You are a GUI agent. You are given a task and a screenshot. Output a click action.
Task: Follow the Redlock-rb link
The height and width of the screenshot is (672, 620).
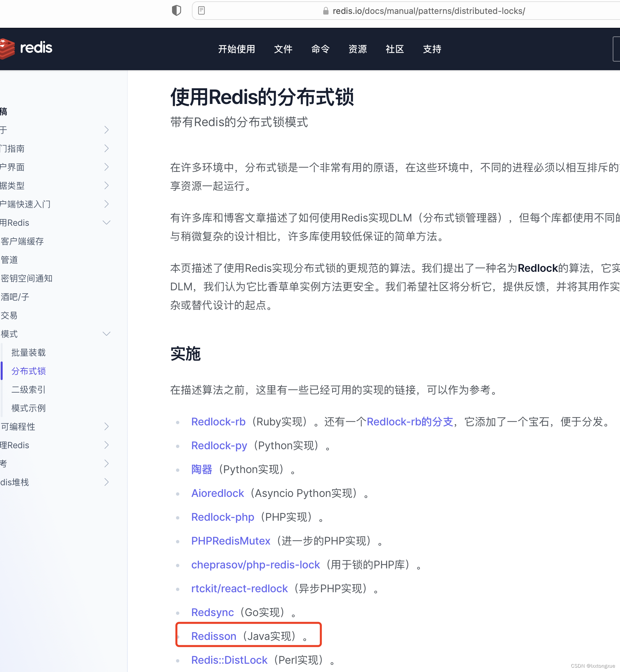click(218, 422)
